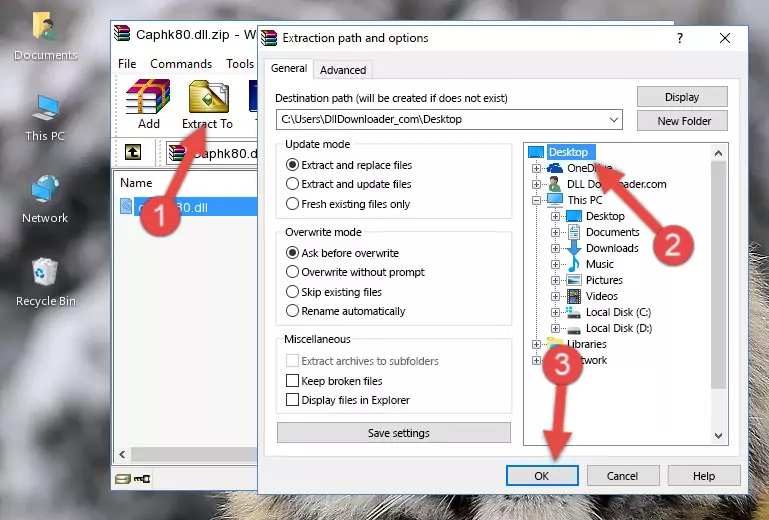This screenshot has width=769, height=520.
Task: Expand the OneDrive tree node
Action: (536, 168)
